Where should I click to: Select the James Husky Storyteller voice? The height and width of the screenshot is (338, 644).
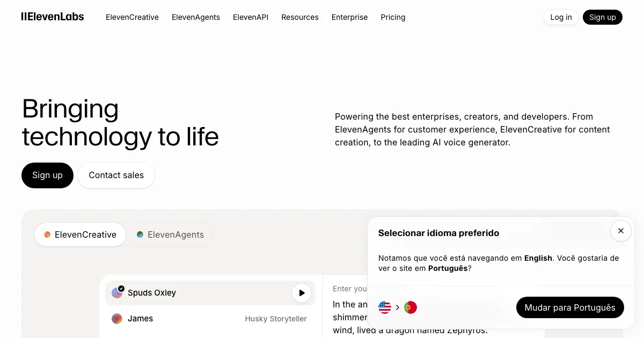pos(209,319)
